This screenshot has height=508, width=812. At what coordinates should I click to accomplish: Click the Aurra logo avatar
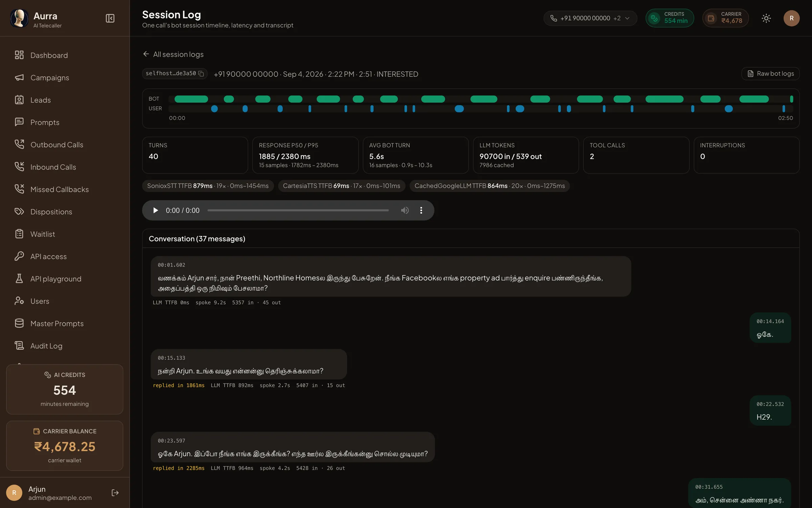[x=19, y=18]
